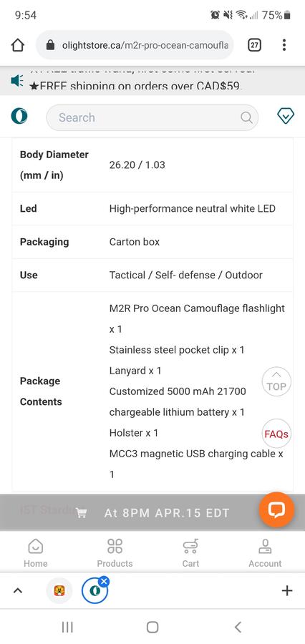Open the browser three-dot menu
The image size is (305, 644).
[284, 45]
